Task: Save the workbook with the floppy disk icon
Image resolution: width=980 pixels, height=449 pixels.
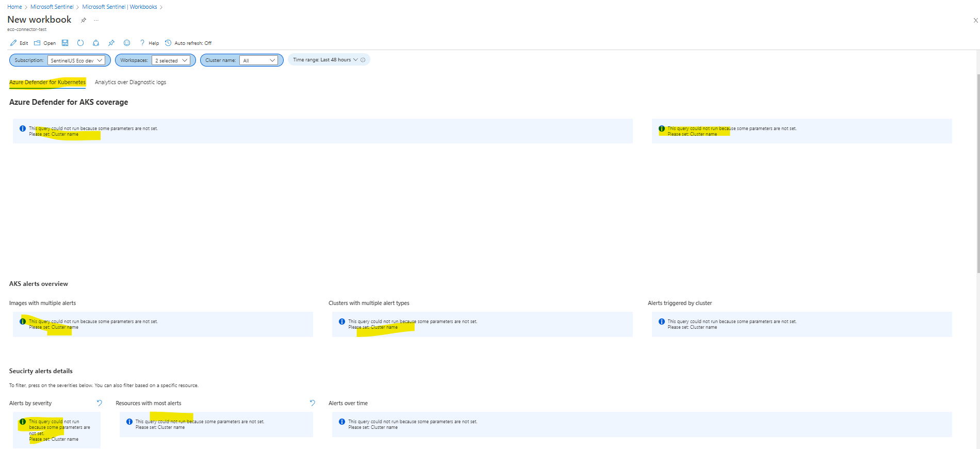Action: pos(65,43)
